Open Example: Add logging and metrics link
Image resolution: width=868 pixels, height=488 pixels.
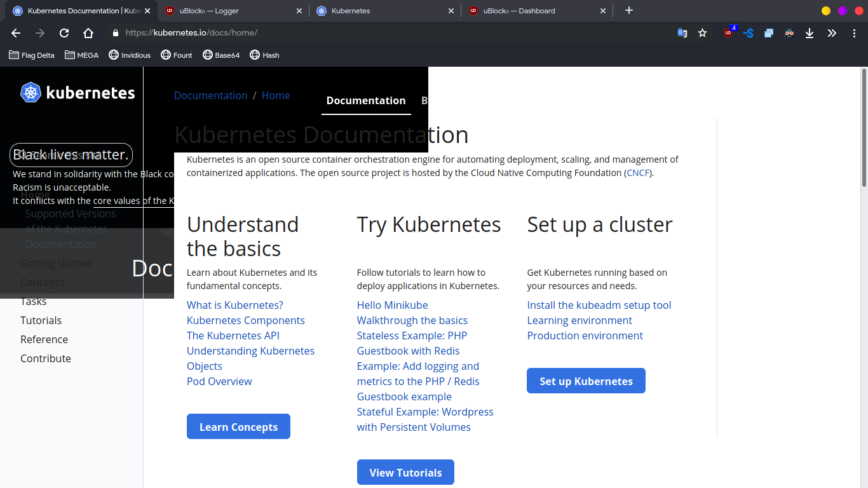418,381
